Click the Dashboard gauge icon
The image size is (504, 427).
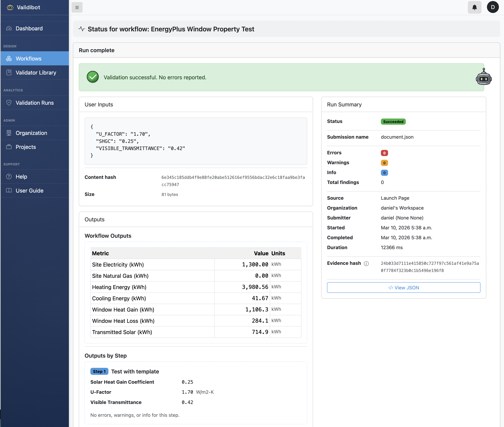[9, 28]
